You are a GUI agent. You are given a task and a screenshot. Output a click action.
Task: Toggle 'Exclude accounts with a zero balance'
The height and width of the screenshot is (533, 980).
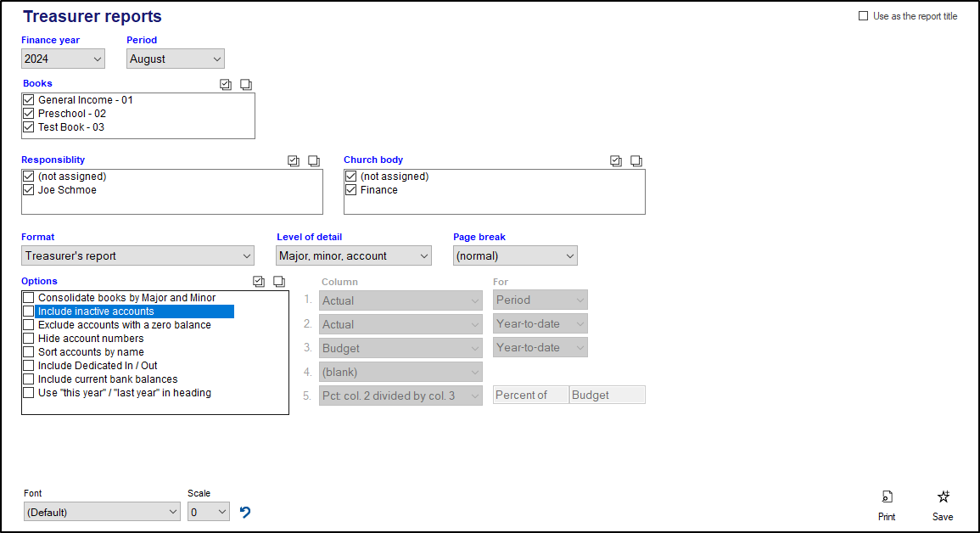point(29,325)
